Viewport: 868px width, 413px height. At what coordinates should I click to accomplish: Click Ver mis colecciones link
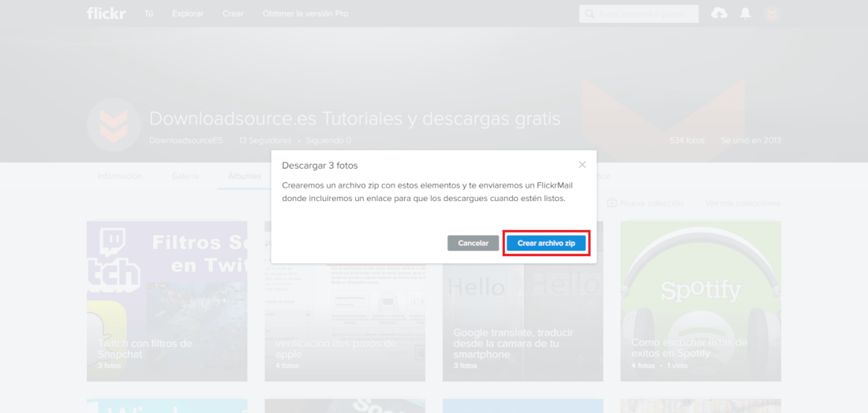click(x=743, y=203)
